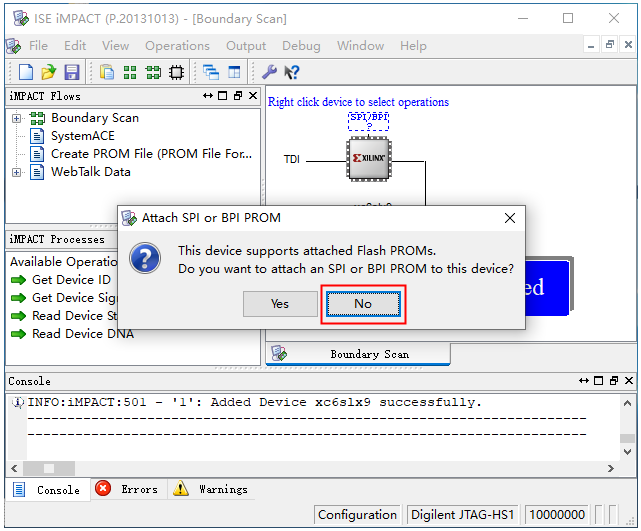641x531 pixels.
Task: Click the console horizontal scrollbar thumb
Action: pos(49,468)
